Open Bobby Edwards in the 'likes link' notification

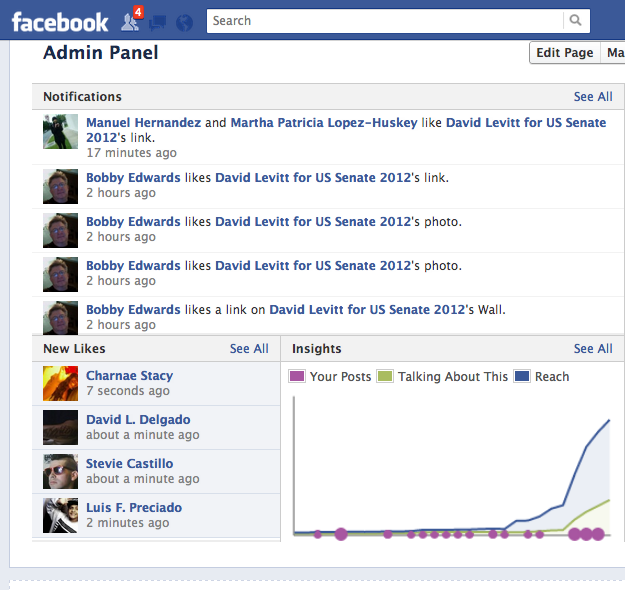coord(133,177)
